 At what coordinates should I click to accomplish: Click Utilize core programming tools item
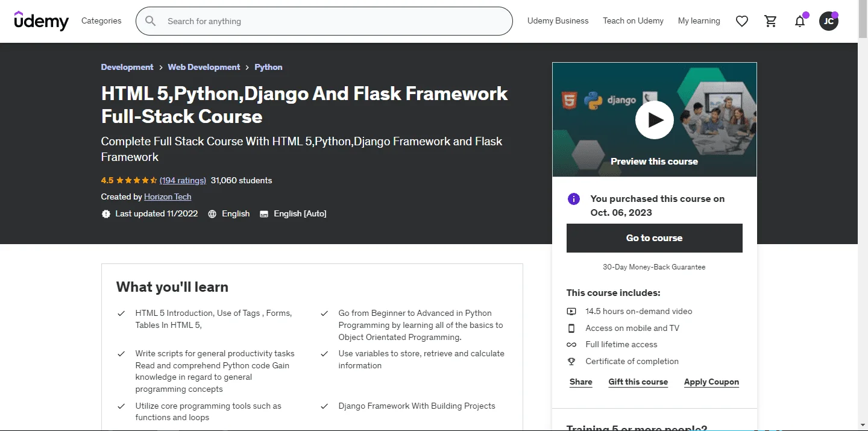[x=209, y=412]
